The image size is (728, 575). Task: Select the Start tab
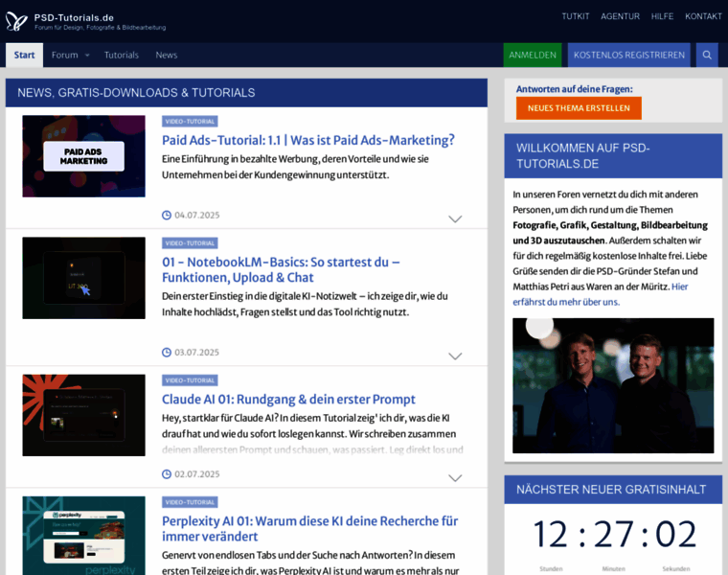(24, 55)
